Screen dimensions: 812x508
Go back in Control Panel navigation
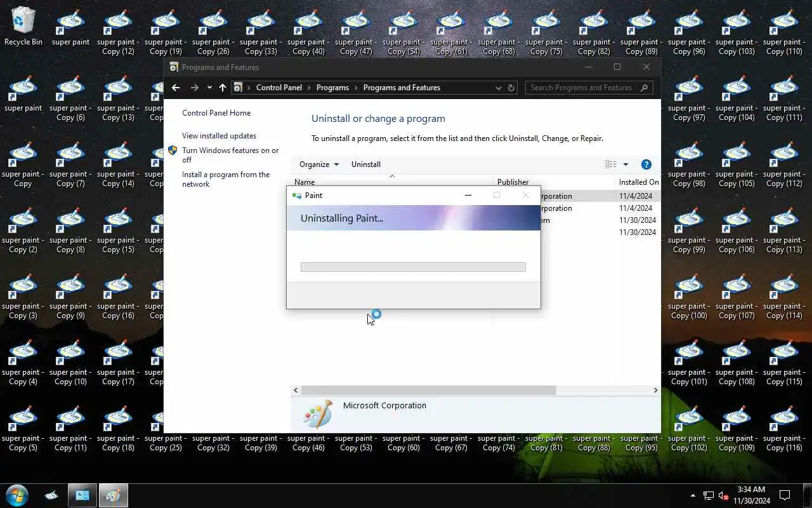(176, 88)
